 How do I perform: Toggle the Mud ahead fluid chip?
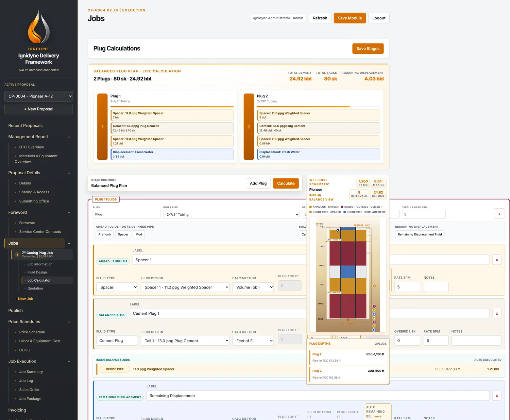[139, 234]
